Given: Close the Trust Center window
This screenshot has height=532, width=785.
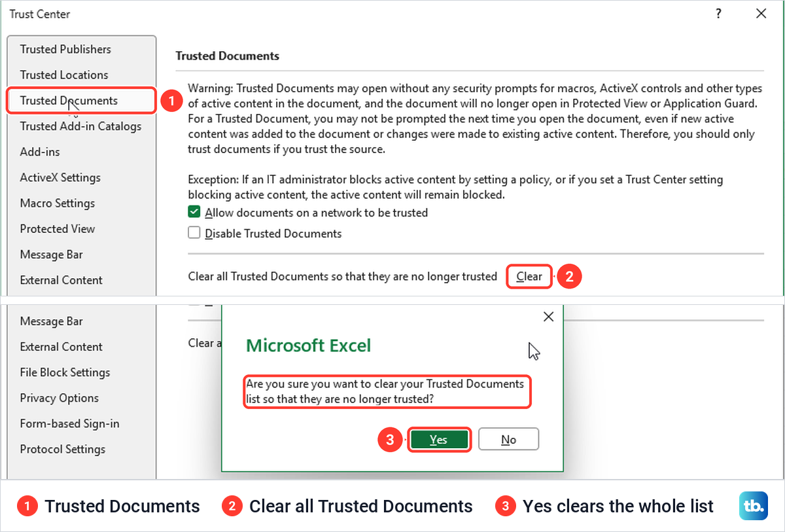Looking at the screenshot, I should click(x=761, y=13).
